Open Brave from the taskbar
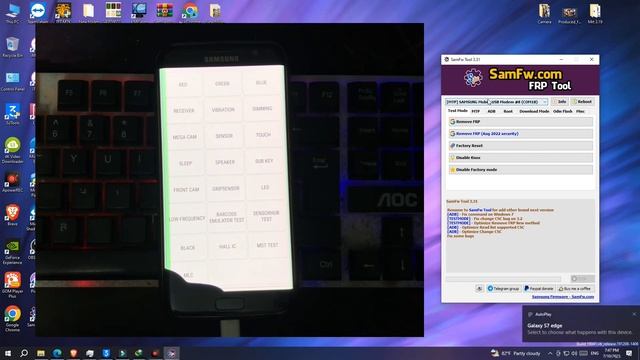Viewport: 640px width, 360px height. 73,353
